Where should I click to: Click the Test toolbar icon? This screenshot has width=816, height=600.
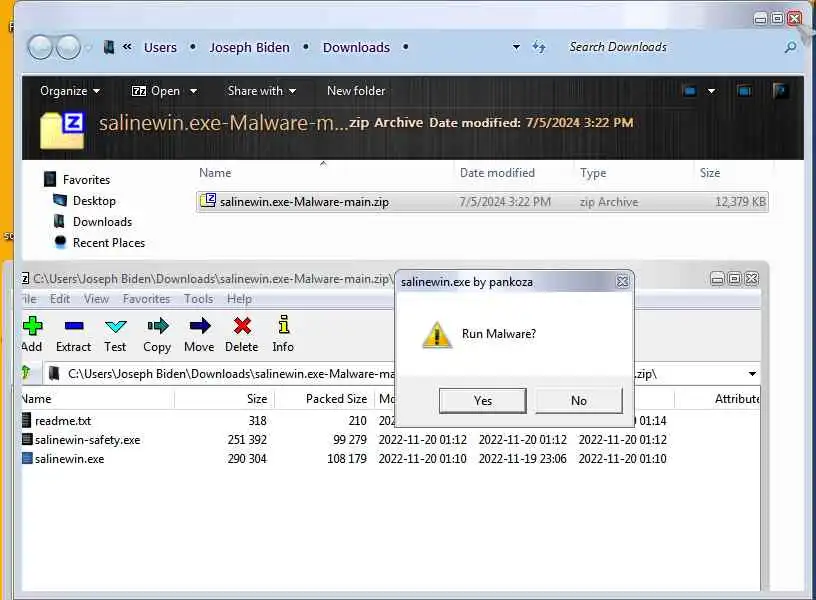116,326
